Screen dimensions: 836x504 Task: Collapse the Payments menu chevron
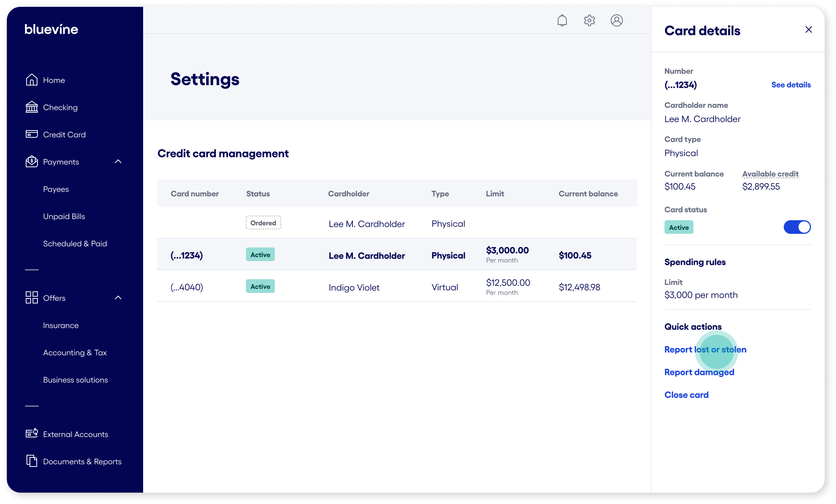point(118,162)
